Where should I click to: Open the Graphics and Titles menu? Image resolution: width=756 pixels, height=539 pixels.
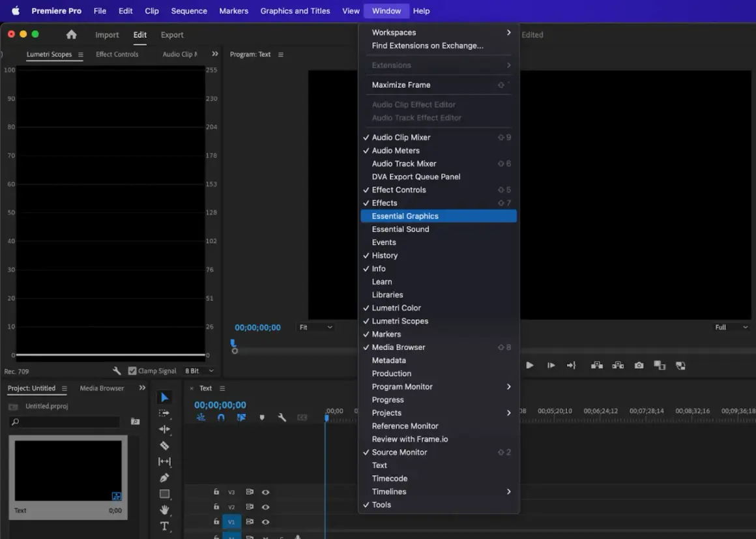click(295, 10)
